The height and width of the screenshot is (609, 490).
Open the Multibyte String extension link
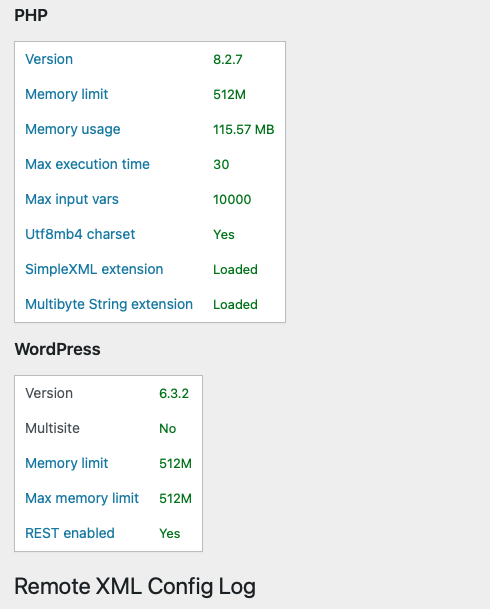109,304
